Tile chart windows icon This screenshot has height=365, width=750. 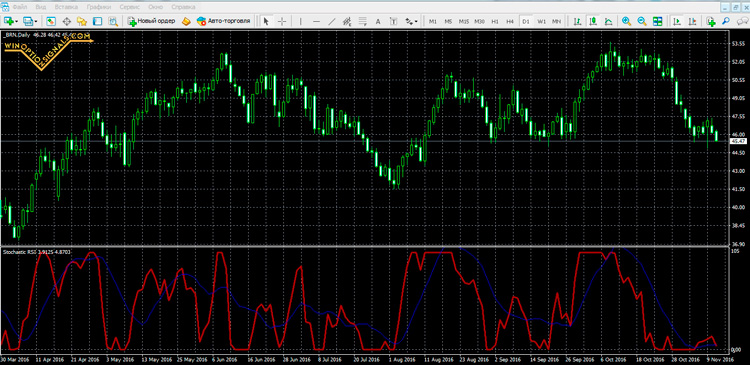(x=657, y=22)
